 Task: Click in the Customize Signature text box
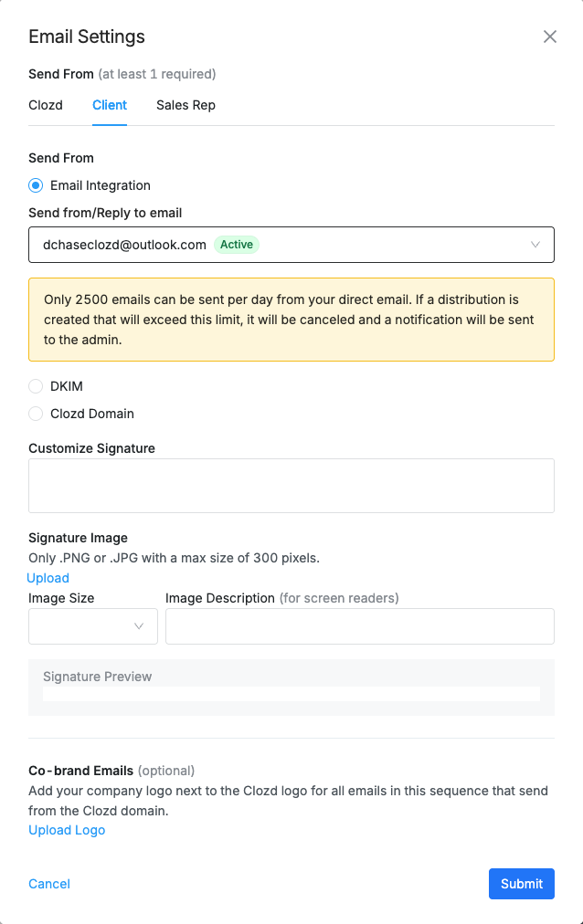pos(291,486)
